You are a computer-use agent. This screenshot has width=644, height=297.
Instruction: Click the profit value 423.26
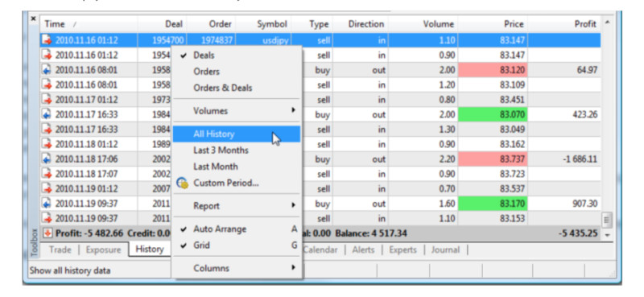[584, 114]
